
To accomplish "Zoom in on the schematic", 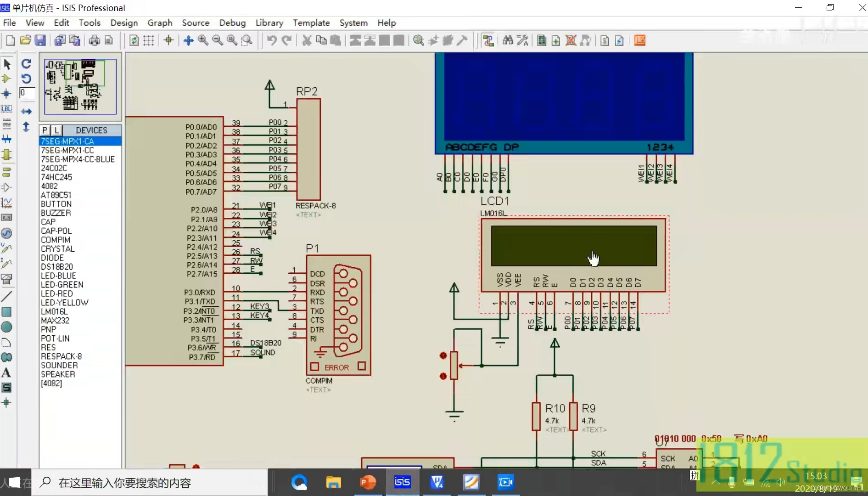I will [203, 40].
